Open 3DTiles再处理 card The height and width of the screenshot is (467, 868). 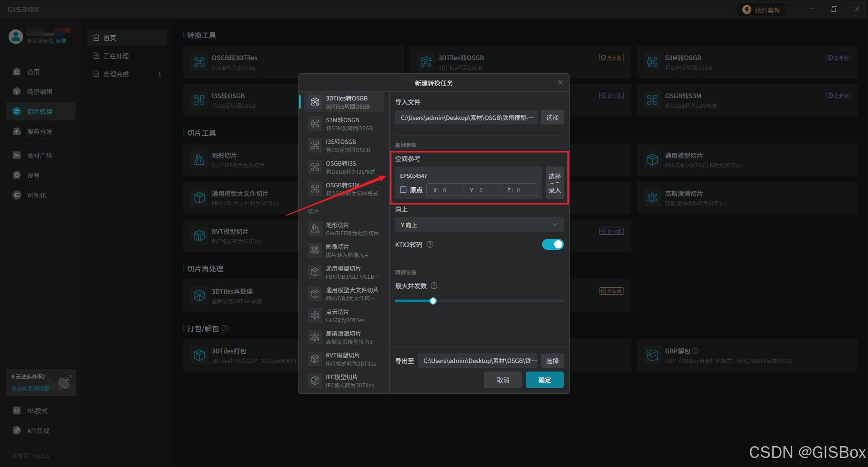[241, 295]
